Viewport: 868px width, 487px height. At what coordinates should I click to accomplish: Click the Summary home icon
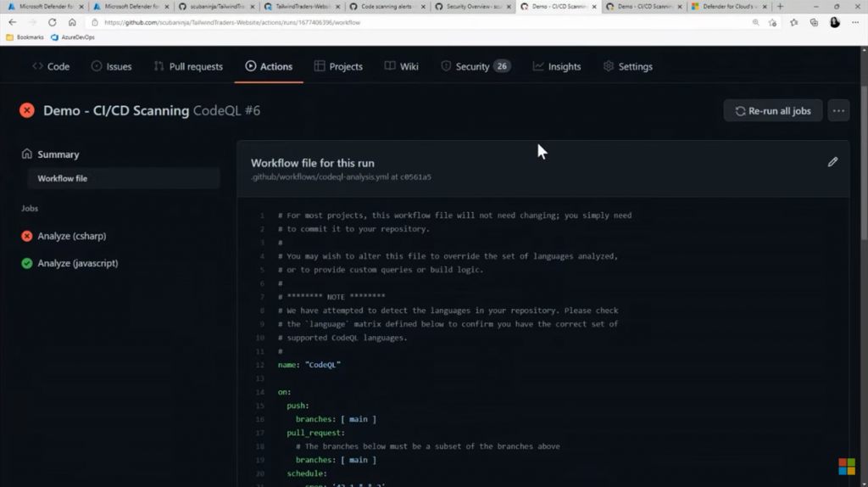click(x=26, y=154)
